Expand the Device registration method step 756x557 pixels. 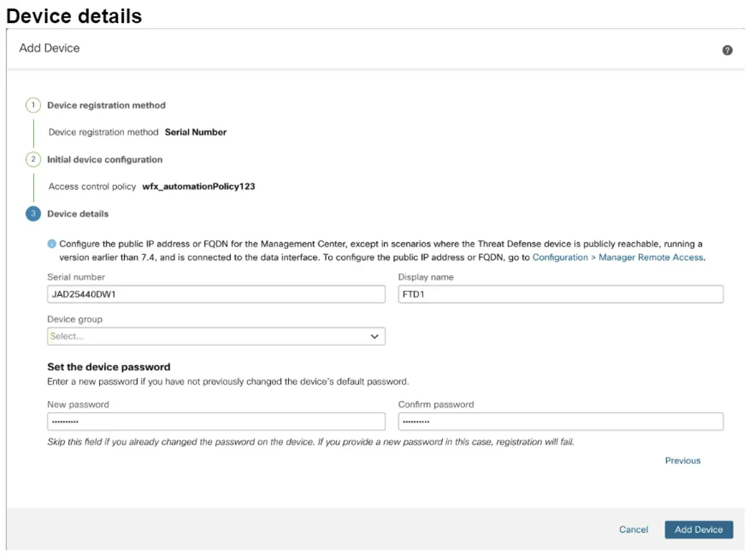tap(107, 105)
